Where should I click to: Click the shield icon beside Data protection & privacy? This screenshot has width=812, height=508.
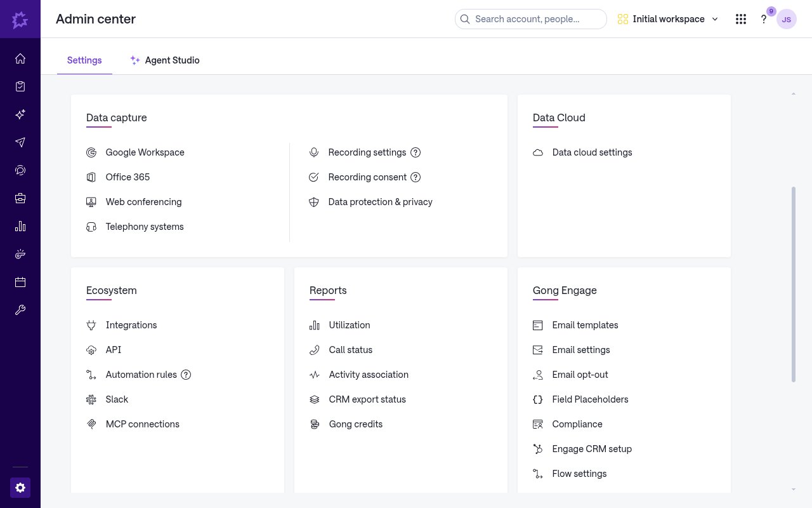pyautogui.click(x=313, y=202)
